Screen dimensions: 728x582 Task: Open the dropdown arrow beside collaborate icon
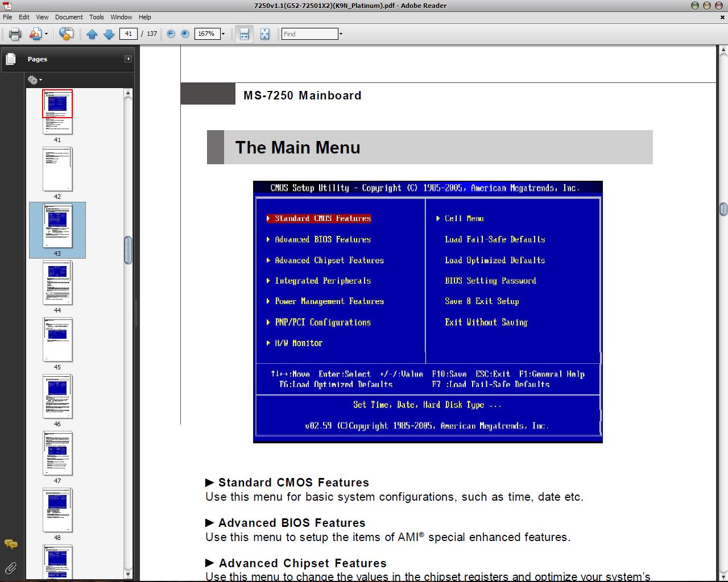click(46, 34)
